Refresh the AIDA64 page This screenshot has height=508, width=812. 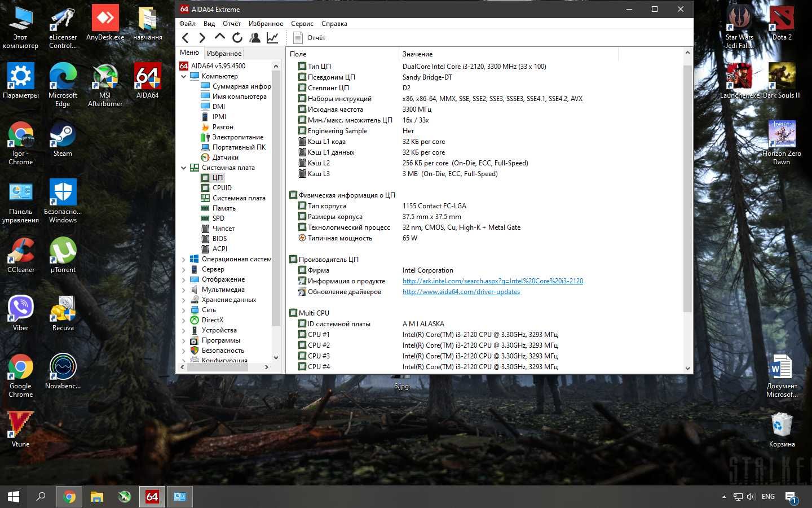237,38
